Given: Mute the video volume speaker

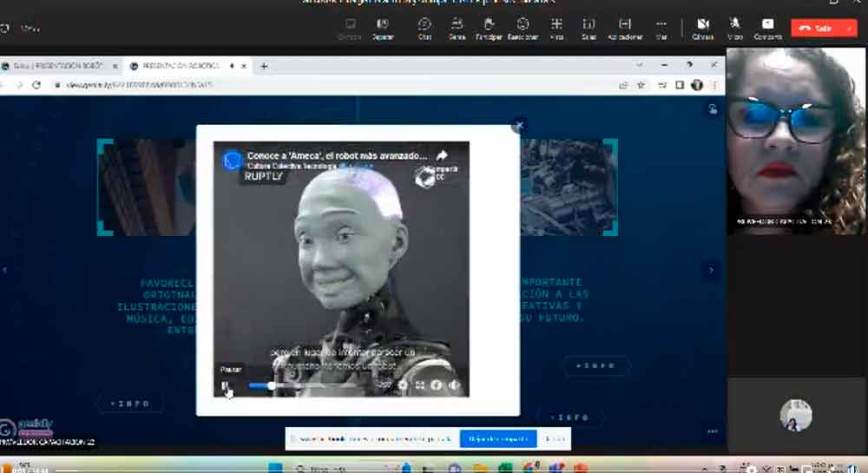Looking at the screenshot, I should click(454, 385).
